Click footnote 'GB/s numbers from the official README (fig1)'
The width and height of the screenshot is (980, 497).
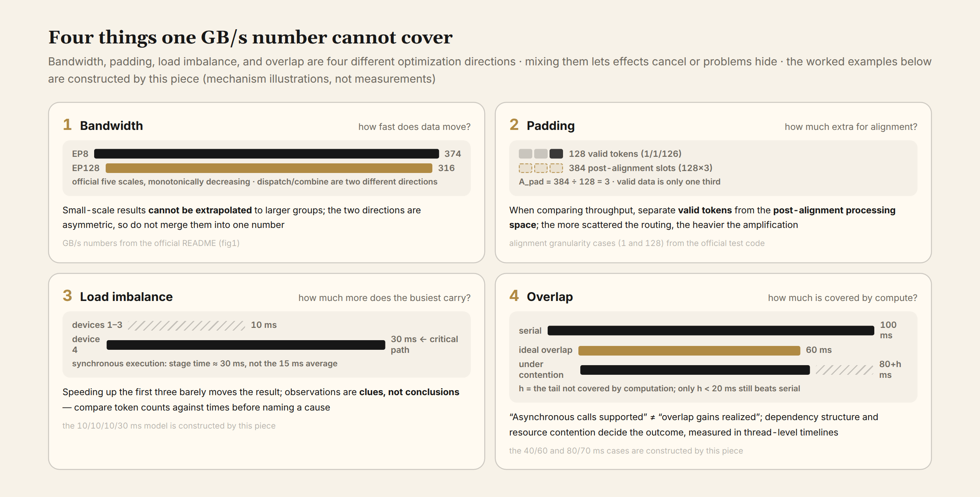click(151, 243)
